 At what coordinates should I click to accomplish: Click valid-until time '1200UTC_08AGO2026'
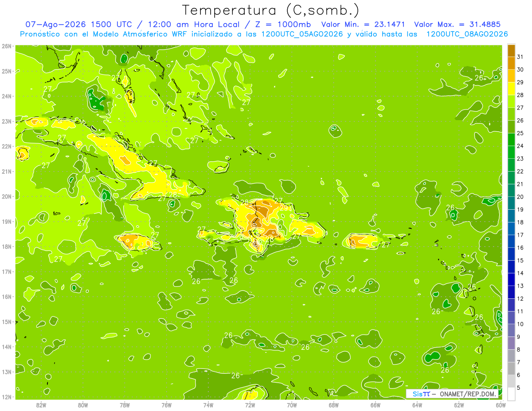tap(467, 34)
